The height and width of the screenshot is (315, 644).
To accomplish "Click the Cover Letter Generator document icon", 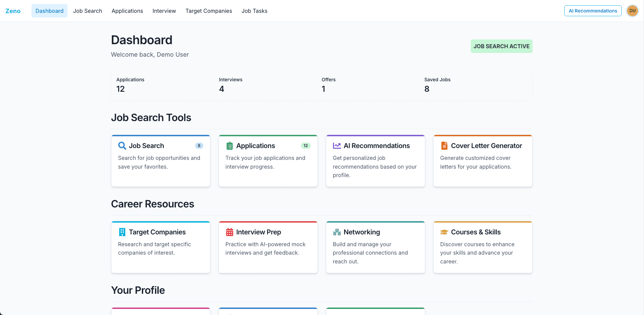I will [x=444, y=146].
